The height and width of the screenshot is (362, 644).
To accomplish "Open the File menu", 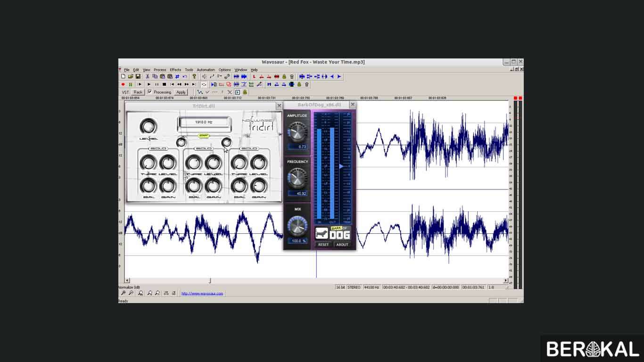I will click(127, 70).
